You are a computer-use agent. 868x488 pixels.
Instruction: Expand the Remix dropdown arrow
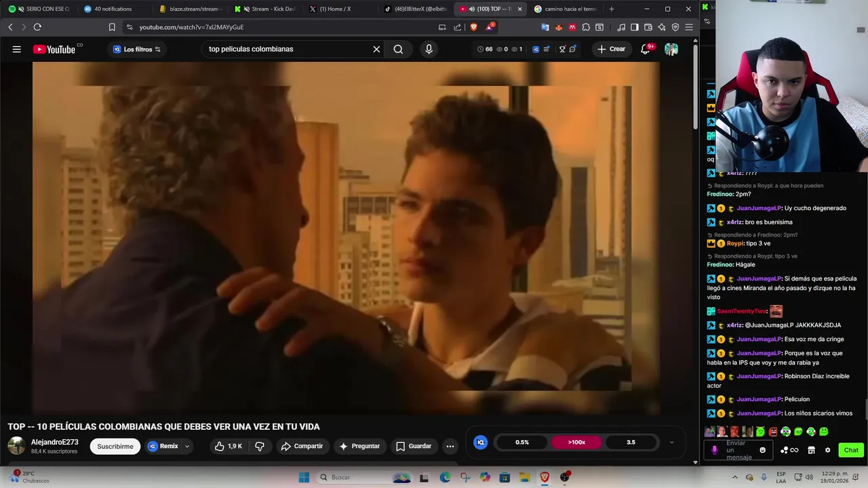187,446
